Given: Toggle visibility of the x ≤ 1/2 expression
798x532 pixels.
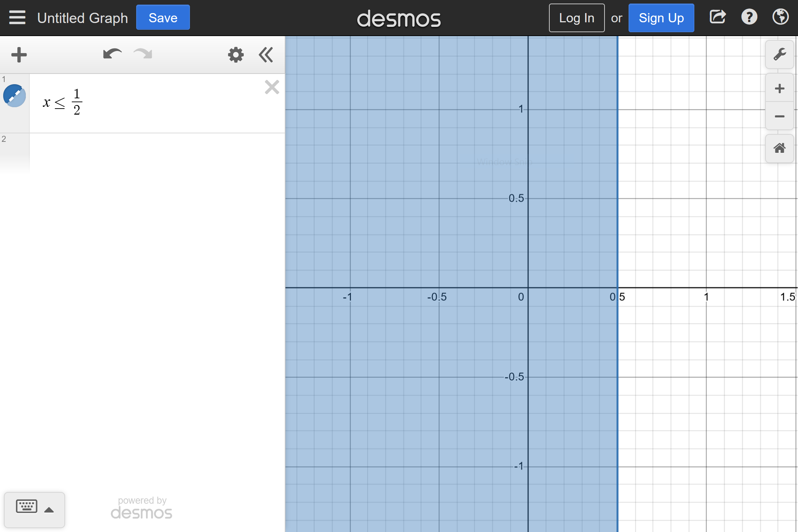Looking at the screenshot, I should point(15,96).
